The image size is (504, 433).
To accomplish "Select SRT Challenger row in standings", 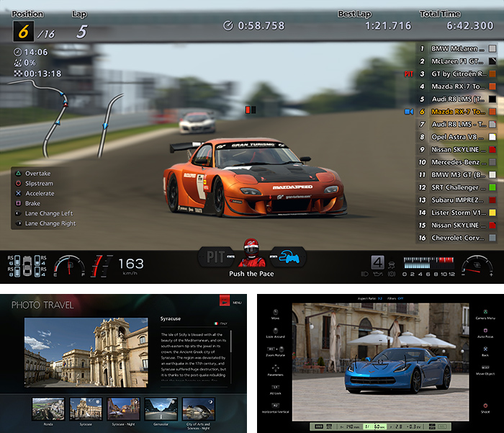I will click(x=456, y=187).
